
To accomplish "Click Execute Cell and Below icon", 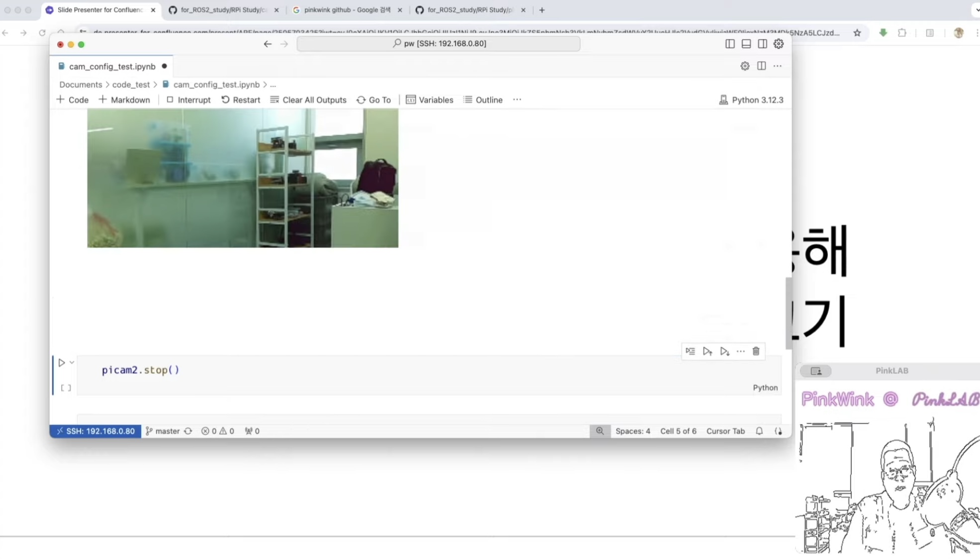I will (724, 351).
